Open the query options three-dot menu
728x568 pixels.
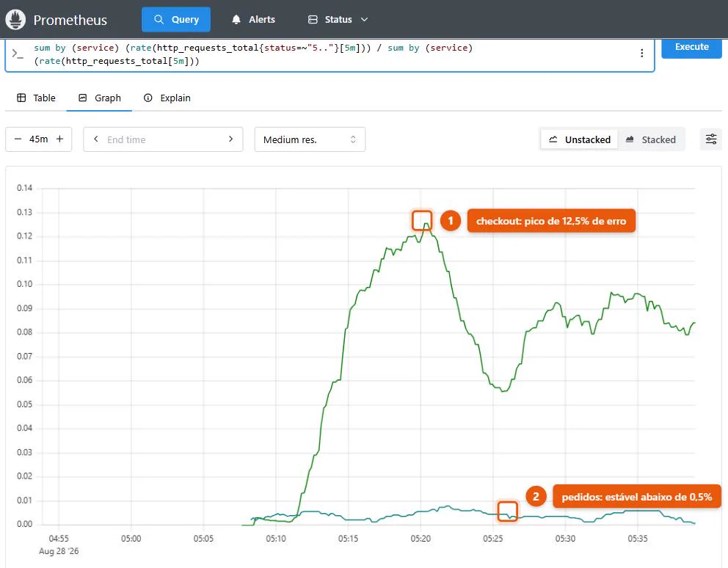point(641,53)
